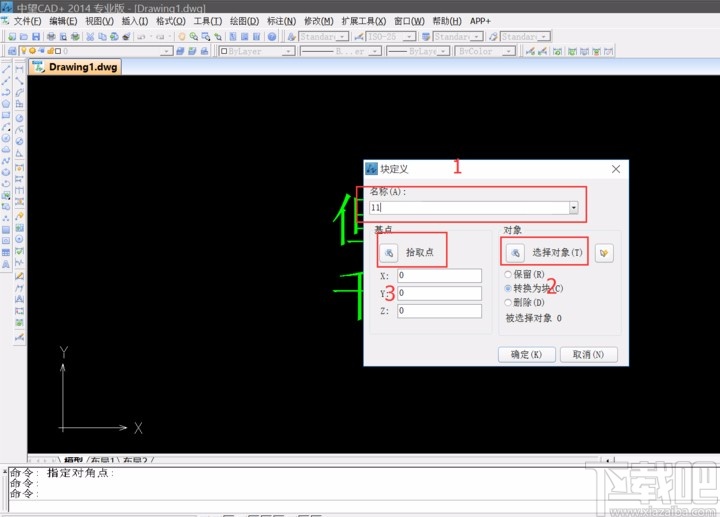Open the APP+ menu
The height and width of the screenshot is (517, 720).
(x=480, y=21)
